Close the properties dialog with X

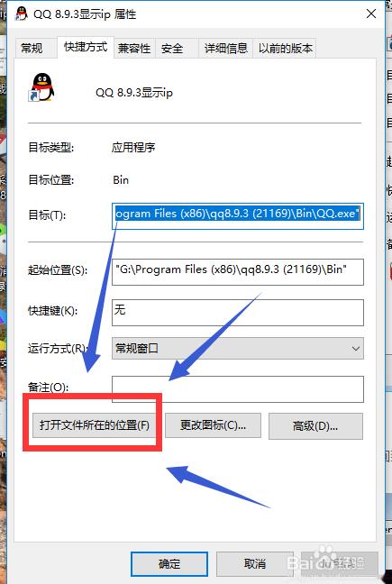tap(370, 14)
